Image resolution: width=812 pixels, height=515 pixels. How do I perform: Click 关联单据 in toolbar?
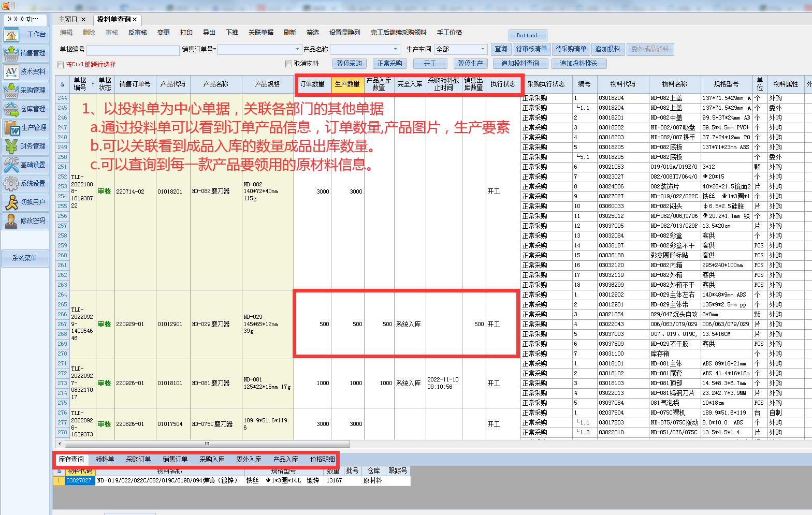click(x=261, y=33)
